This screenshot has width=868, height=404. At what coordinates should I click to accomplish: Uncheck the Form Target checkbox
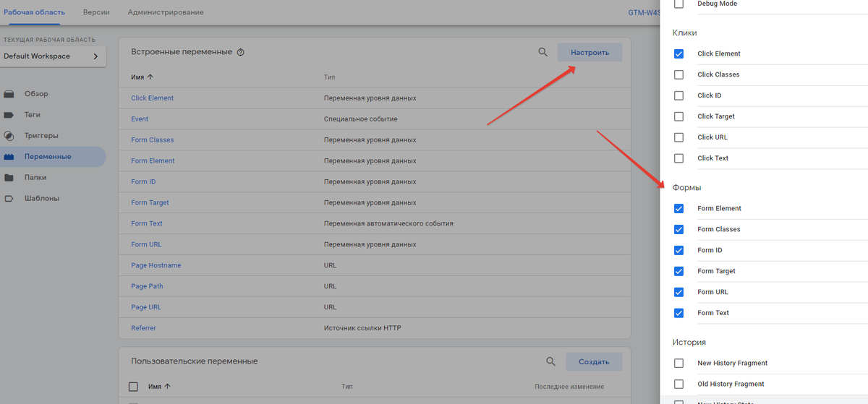point(678,271)
